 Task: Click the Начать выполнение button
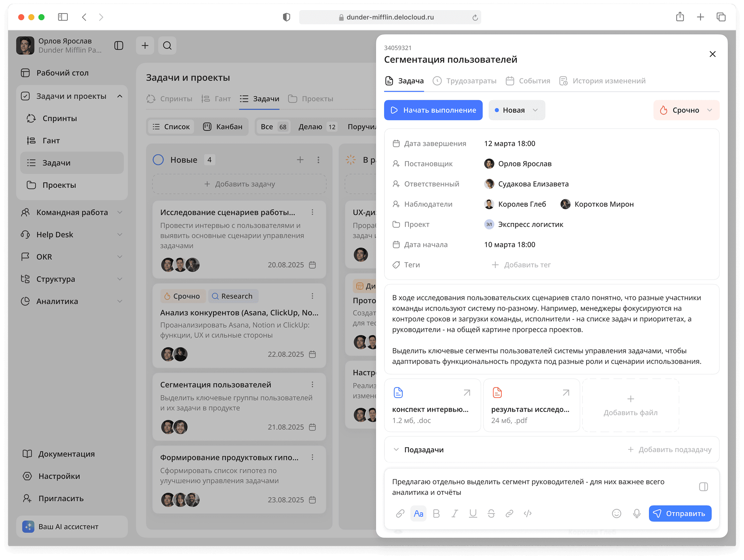tap(433, 110)
